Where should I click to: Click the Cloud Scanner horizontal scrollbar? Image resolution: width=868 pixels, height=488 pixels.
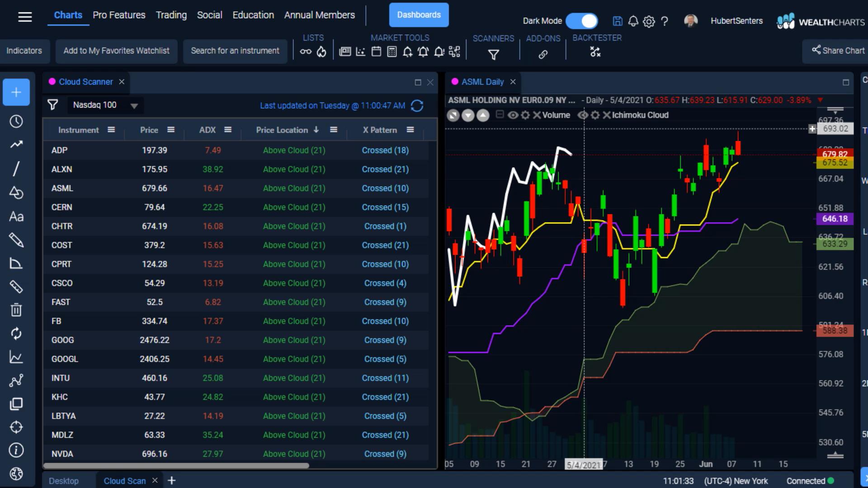pyautogui.click(x=176, y=465)
